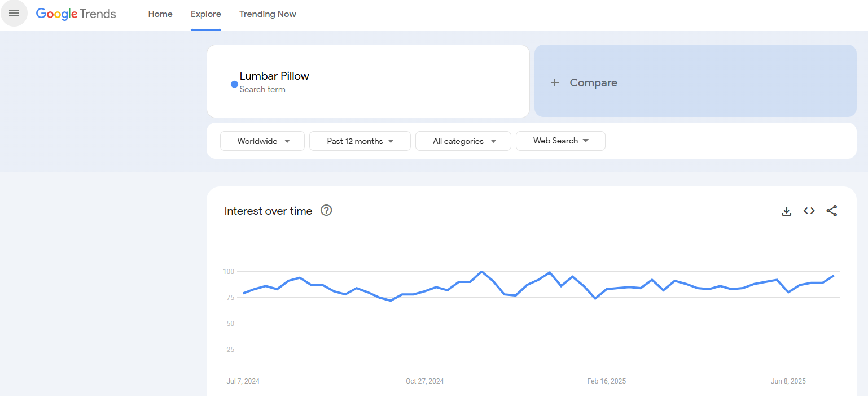
Task: Select the Explore tab
Action: pyautogui.click(x=206, y=14)
